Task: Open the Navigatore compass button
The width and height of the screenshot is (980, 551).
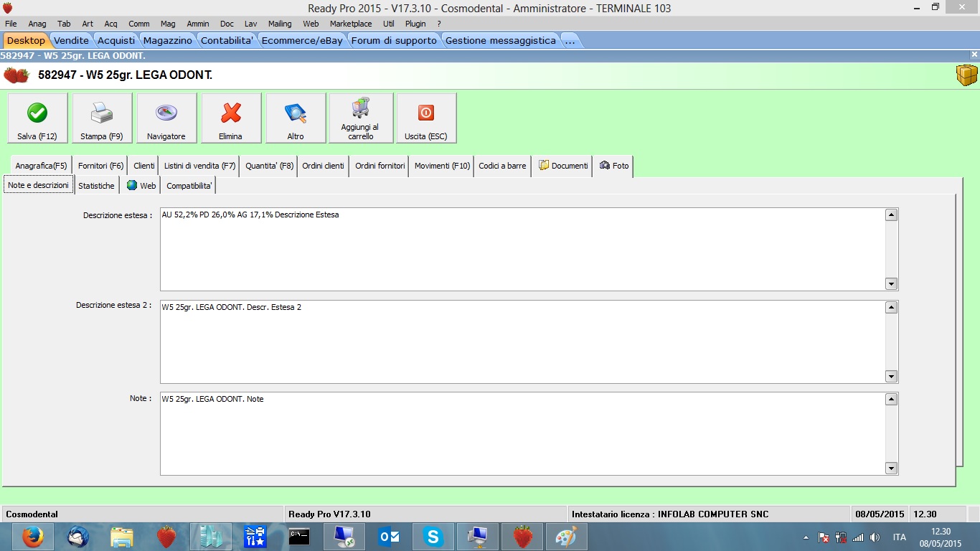Action: (166, 118)
